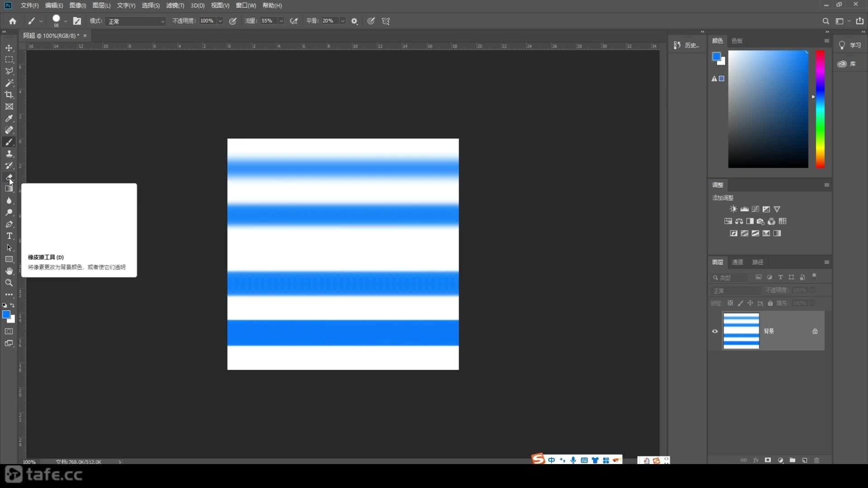Click the foreground color swatch in toolbar
This screenshot has width=868, height=488.
[6, 314]
